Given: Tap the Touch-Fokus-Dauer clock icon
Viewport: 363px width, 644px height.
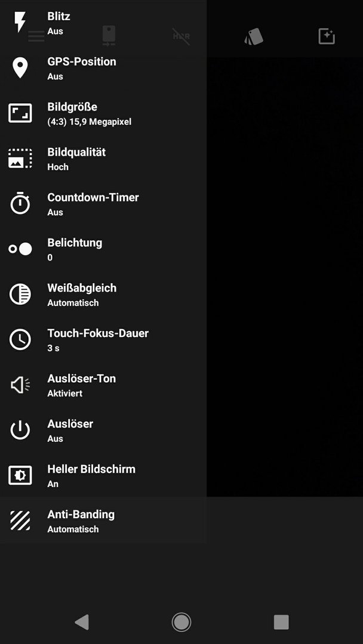Looking at the screenshot, I should [x=20, y=340].
